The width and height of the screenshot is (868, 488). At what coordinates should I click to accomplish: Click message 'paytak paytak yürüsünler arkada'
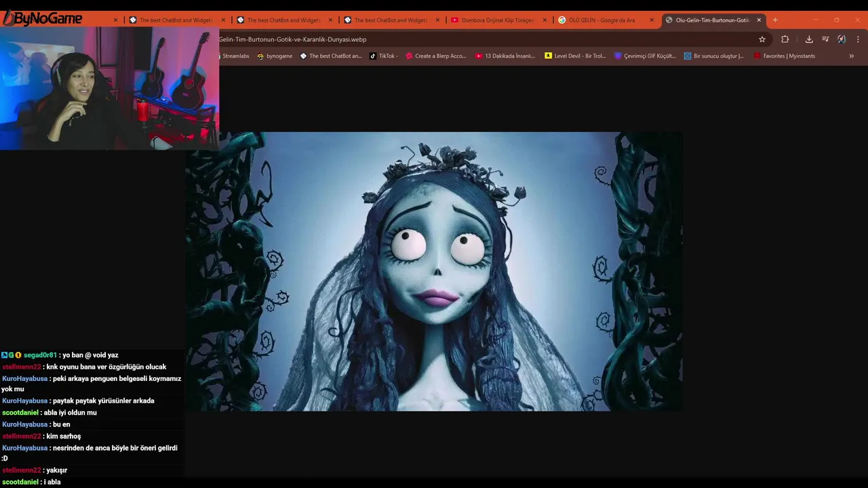(103, 401)
